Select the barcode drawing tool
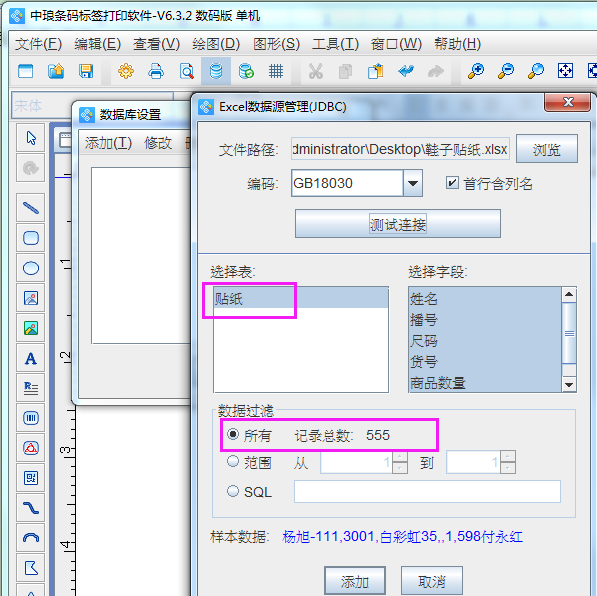Viewport: 597px width, 596px height. (x=31, y=418)
